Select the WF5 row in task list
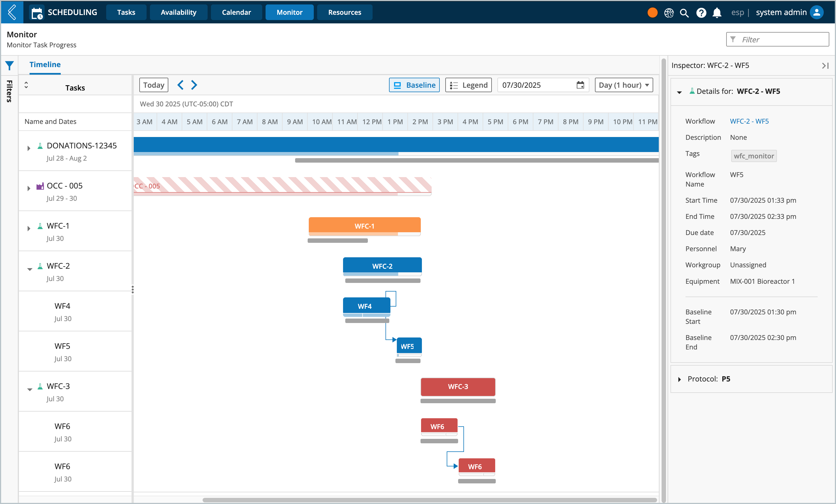 click(x=75, y=352)
